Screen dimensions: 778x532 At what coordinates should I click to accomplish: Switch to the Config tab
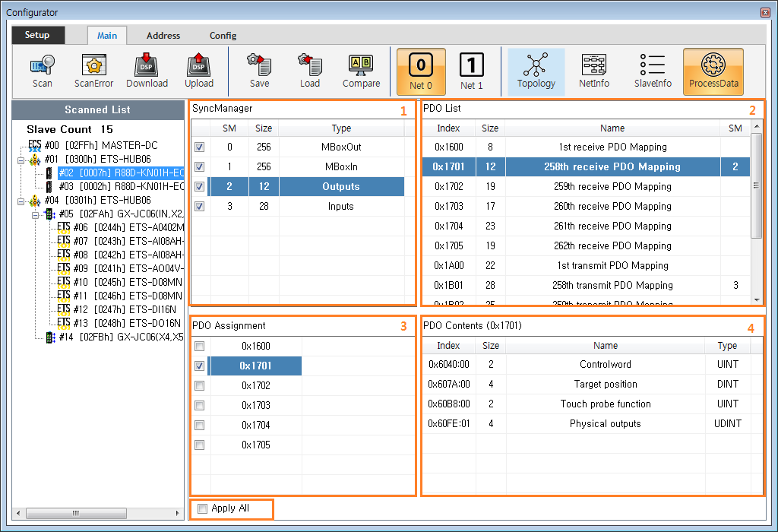click(222, 35)
